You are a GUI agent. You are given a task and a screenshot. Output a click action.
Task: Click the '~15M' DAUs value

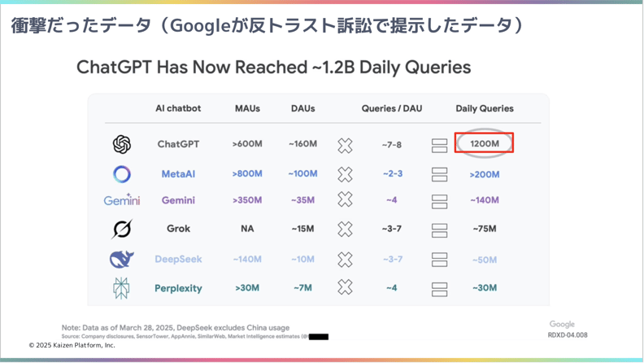[x=303, y=229]
